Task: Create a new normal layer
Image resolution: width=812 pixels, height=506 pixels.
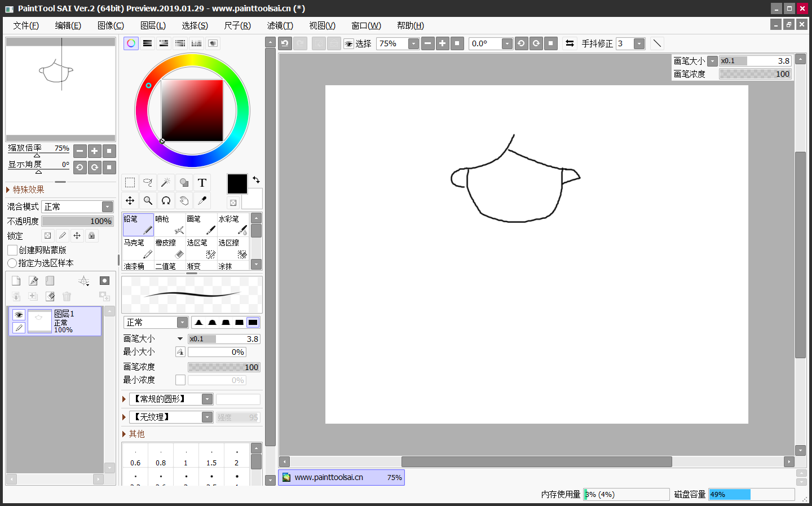Action: [16, 281]
